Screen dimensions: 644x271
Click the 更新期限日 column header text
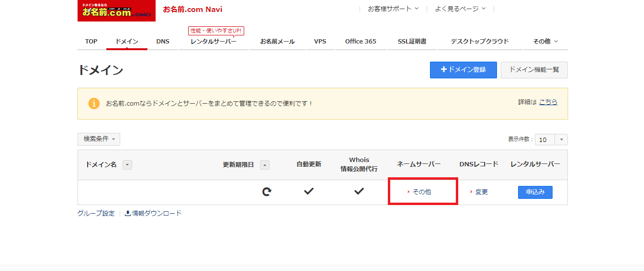(238, 164)
